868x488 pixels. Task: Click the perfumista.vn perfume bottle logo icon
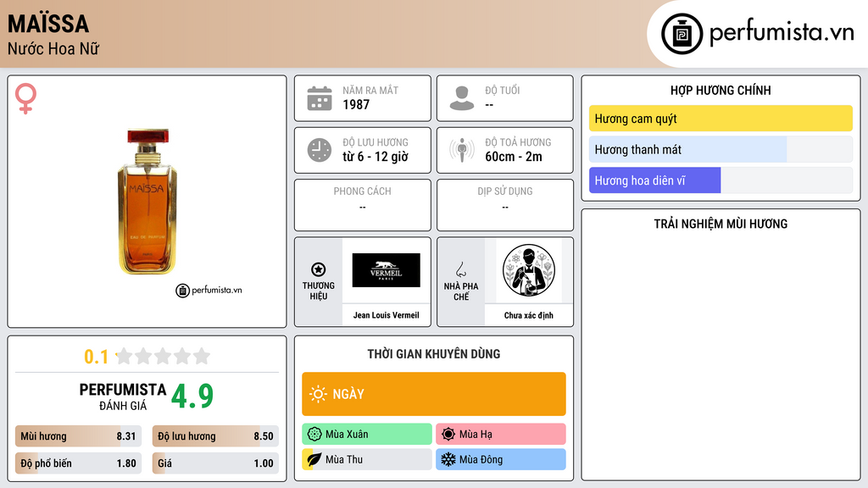point(682,34)
